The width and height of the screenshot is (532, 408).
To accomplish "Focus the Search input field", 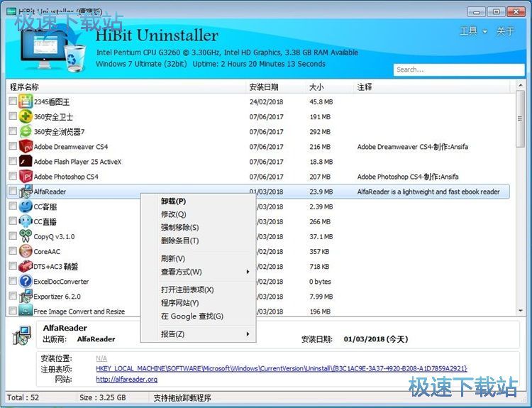I will [x=459, y=70].
